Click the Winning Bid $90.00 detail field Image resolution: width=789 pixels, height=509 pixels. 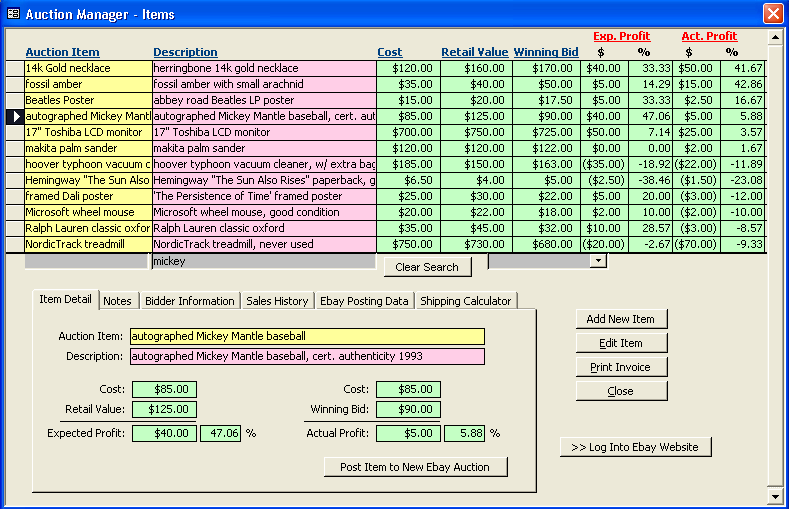[408, 409]
